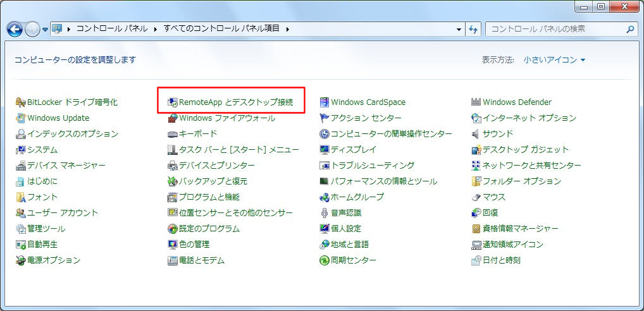This screenshot has height=311, width=644.
Task: Open the 小さいアイコン view dropdown
Action: [554, 60]
